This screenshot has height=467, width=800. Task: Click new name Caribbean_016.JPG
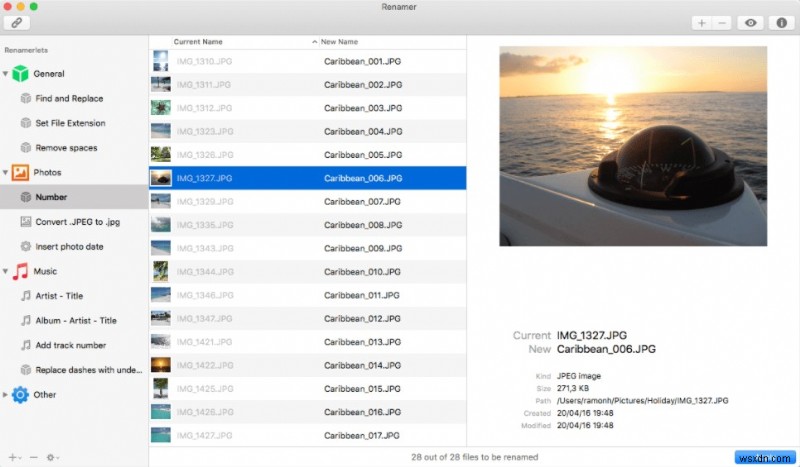362,412
